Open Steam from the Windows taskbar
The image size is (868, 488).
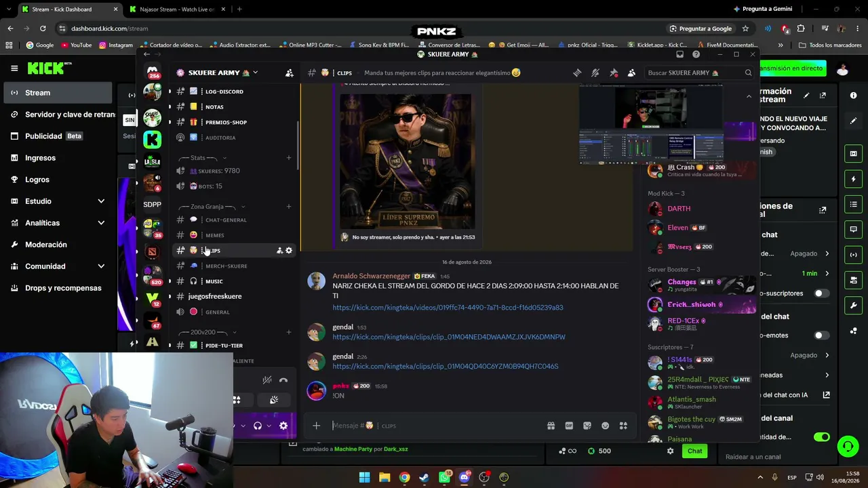click(x=425, y=477)
